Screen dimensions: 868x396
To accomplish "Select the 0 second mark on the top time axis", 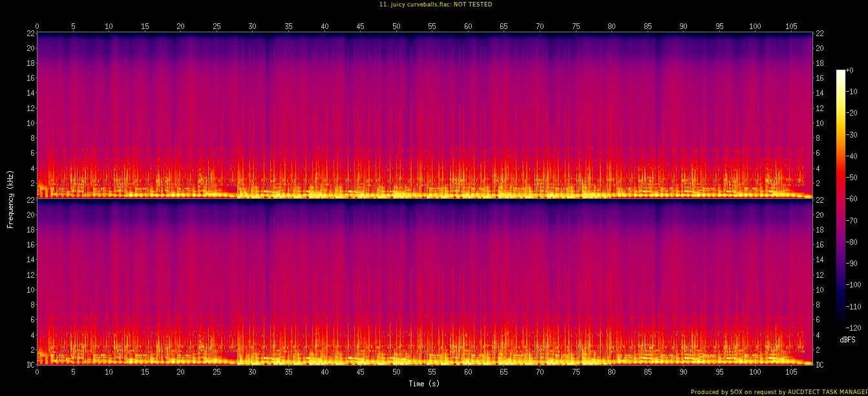I will pos(37,26).
